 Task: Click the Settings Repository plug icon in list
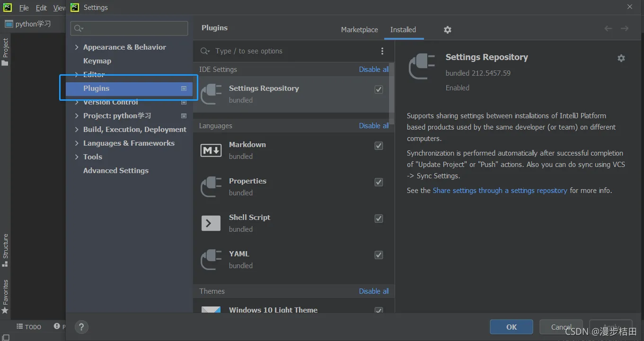point(211,94)
